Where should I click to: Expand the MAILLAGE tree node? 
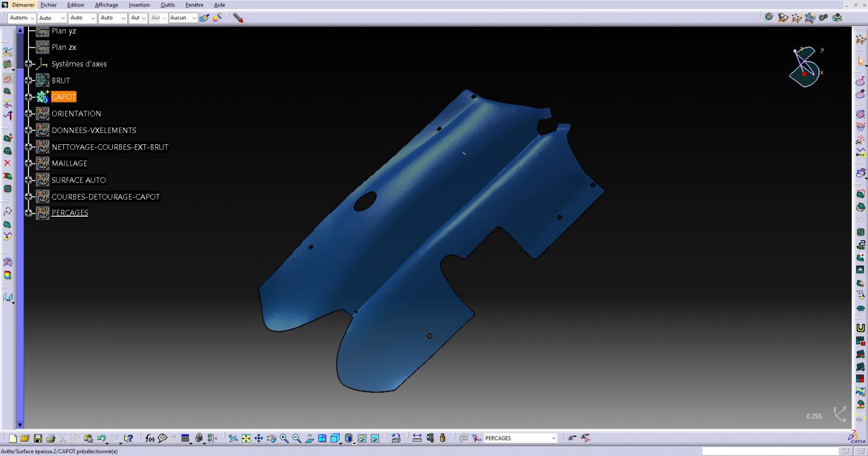28,163
